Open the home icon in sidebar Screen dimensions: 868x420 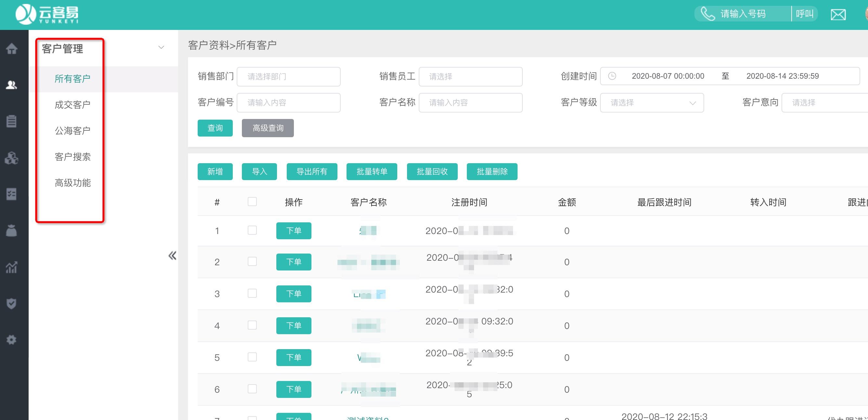click(12, 49)
